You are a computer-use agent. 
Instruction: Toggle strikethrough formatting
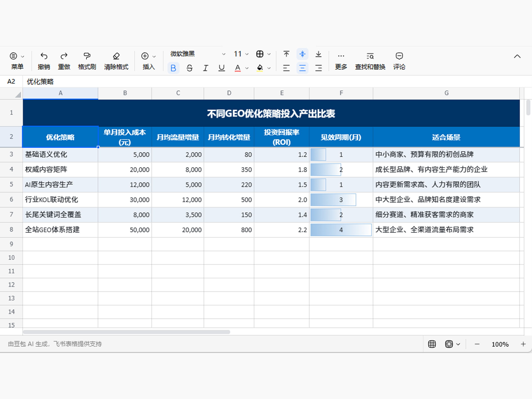[x=189, y=68]
